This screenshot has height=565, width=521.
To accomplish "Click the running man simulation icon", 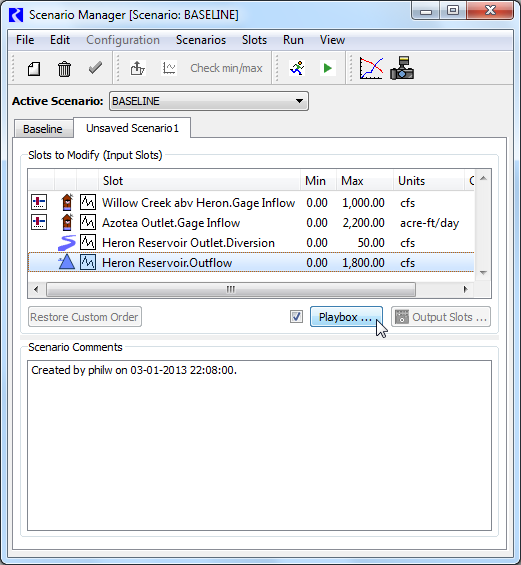I will click(297, 68).
